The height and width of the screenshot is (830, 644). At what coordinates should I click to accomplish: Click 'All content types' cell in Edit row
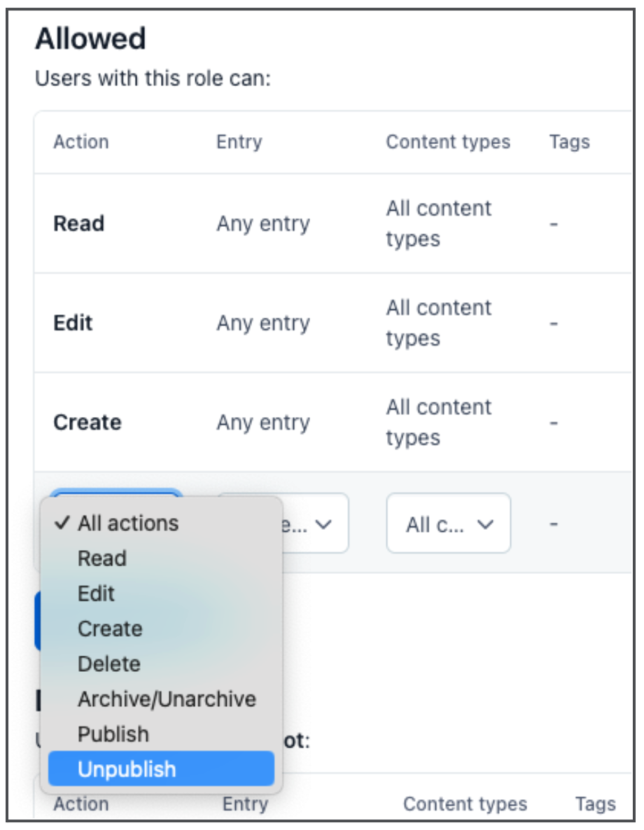pos(439,323)
